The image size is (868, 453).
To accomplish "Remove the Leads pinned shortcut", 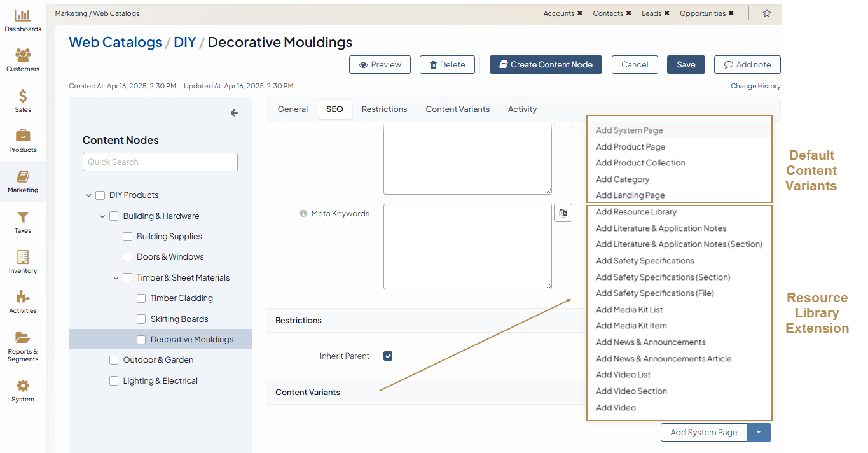I will tap(666, 13).
